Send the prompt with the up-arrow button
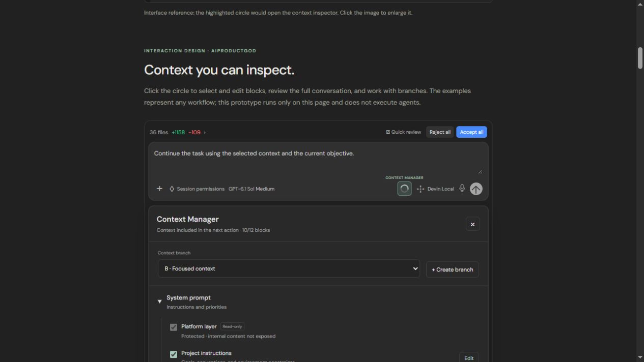 (476, 189)
